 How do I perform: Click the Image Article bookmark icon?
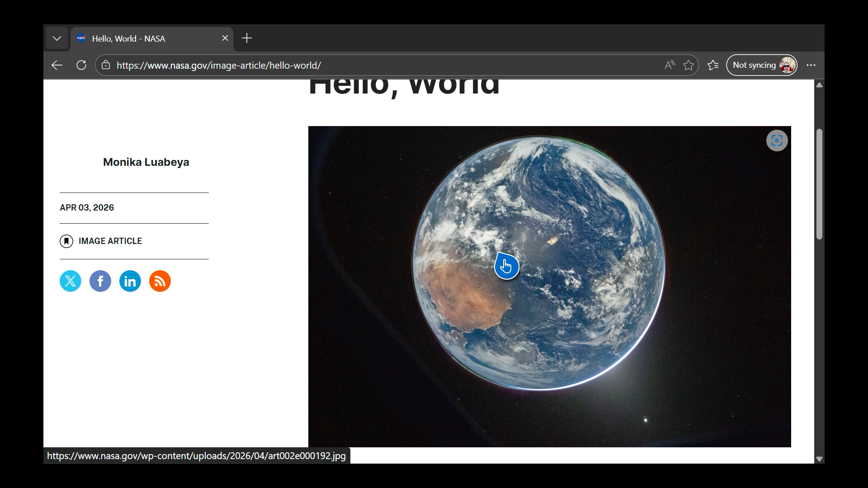tap(66, 241)
